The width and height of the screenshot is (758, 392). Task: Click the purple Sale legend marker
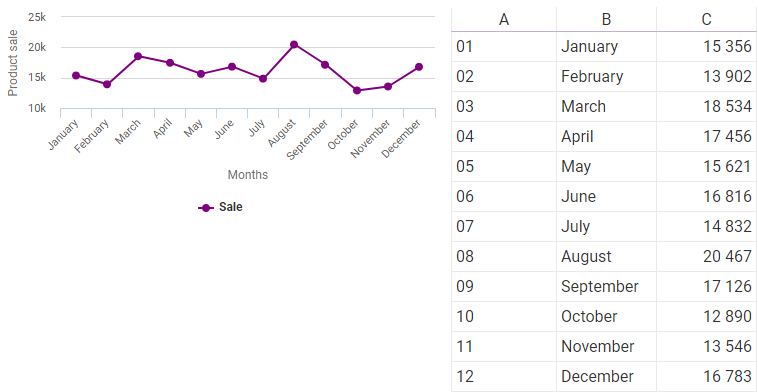coord(206,208)
